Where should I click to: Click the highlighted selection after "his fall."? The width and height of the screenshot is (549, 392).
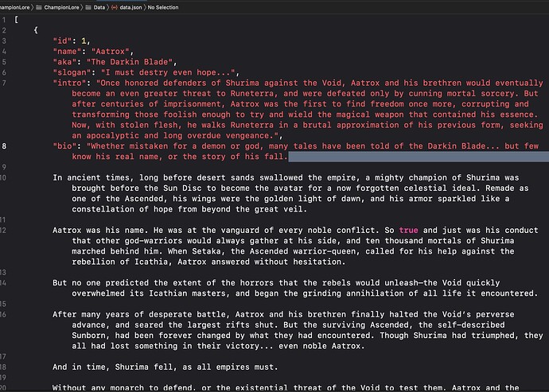[419, 157]
